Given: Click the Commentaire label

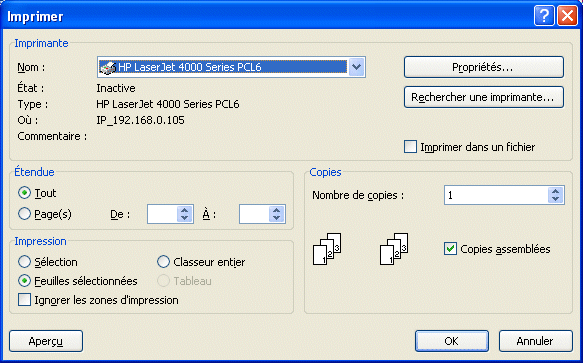Looking at the screenshot, I should [x=52, y=136].
